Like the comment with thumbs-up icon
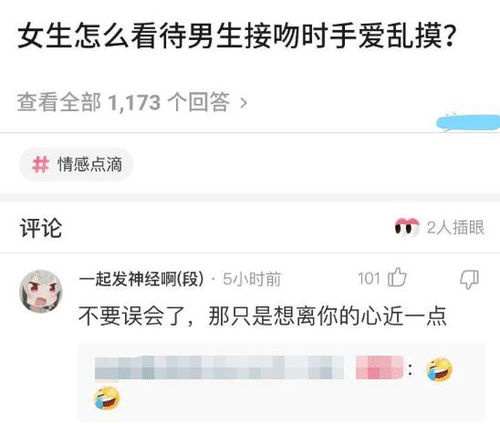This screenshot has width=500, height=424. (x=397, y=277)
